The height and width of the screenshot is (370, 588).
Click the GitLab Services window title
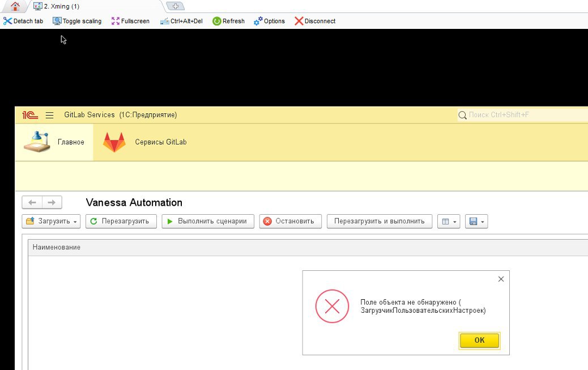point(120,115)
